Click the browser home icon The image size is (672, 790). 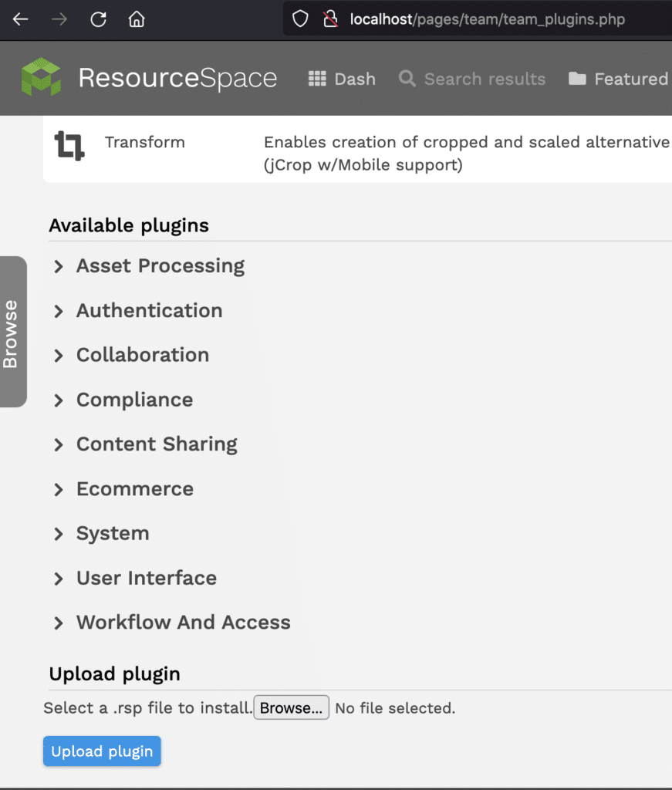pos(136,19)
